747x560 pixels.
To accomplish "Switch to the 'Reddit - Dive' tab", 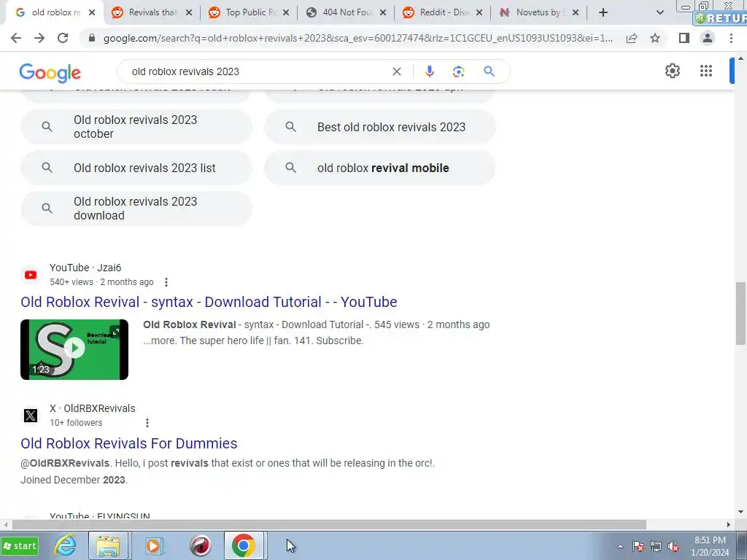I will [x=443, y=12].
